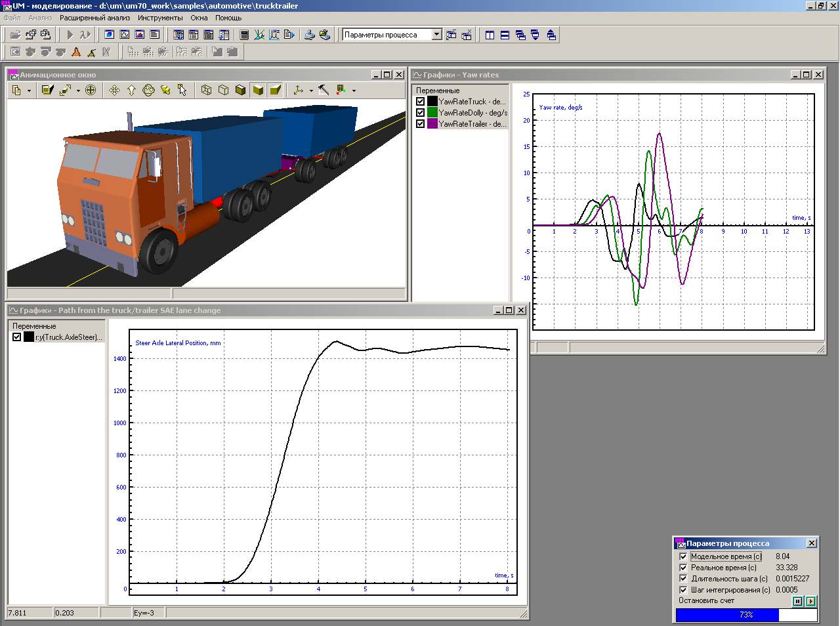Image resolution: width=840 pixels, height=626 pixels.
Task: Click the run simulation play icon
Action: (x=70, y=35)
